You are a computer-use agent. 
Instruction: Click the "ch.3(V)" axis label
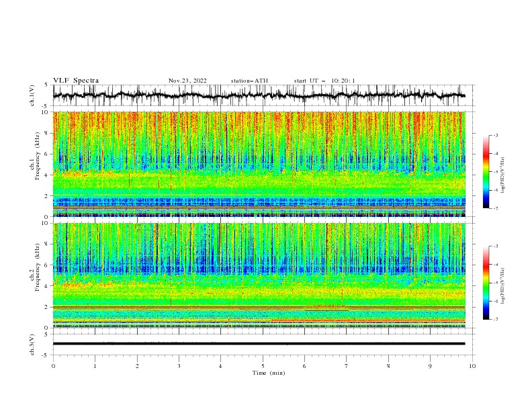click(x=32, y=345)
